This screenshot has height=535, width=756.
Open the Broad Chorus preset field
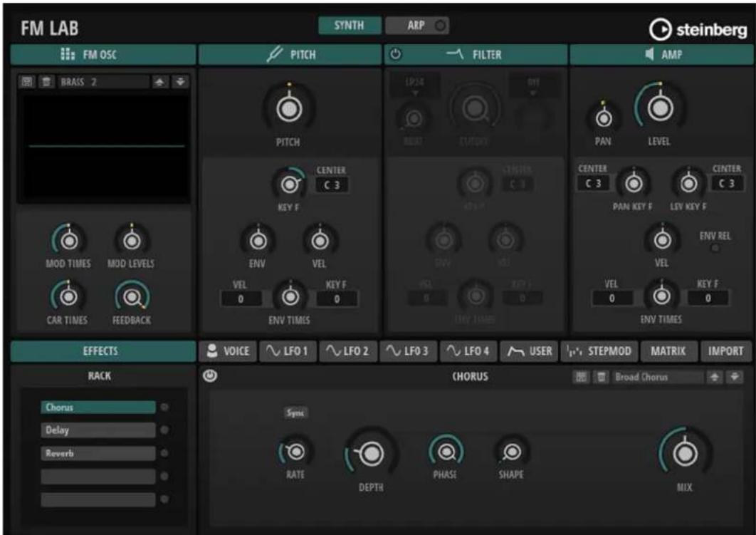pos(658,377)
